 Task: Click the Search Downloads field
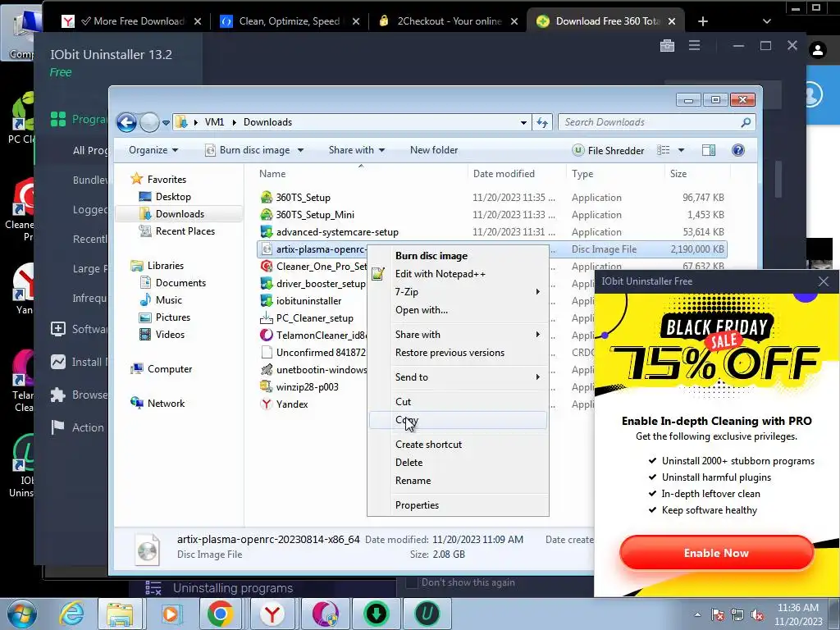click(657, 122)
